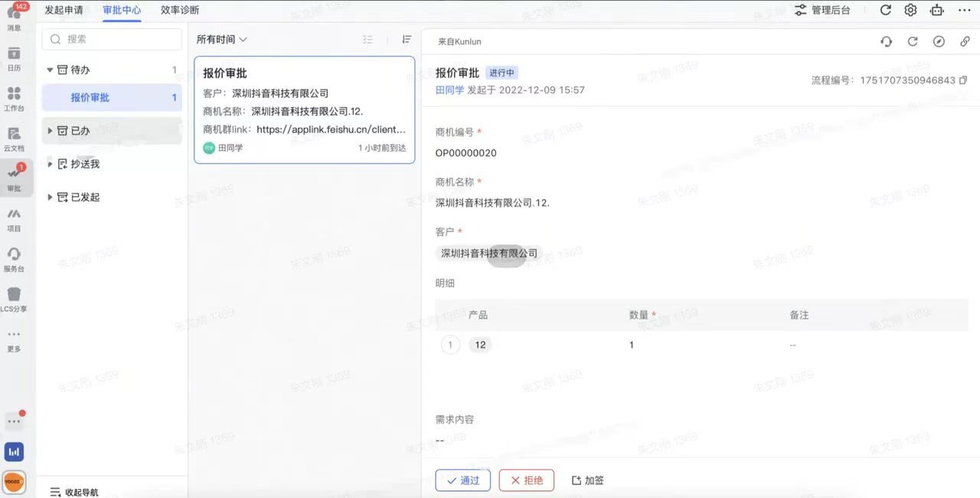Approve with the 通过 button
Screen dimensions: 980x498
click(462, 480)
